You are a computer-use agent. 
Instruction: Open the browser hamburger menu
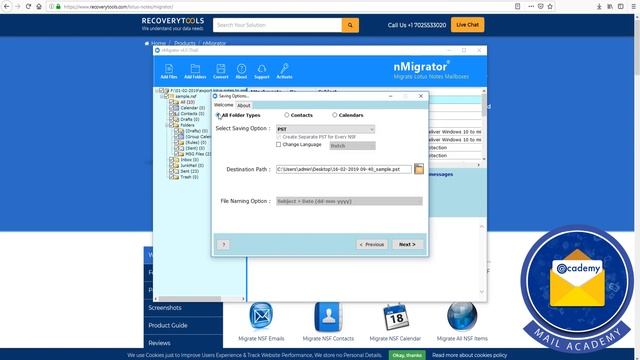pyautogui.click(x=633, y=7)
